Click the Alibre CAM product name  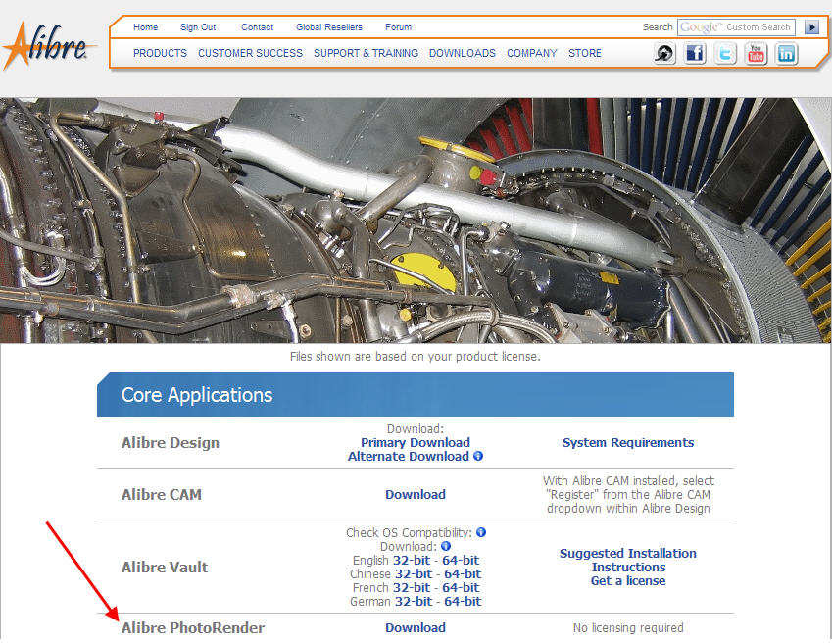pos(162,495)
